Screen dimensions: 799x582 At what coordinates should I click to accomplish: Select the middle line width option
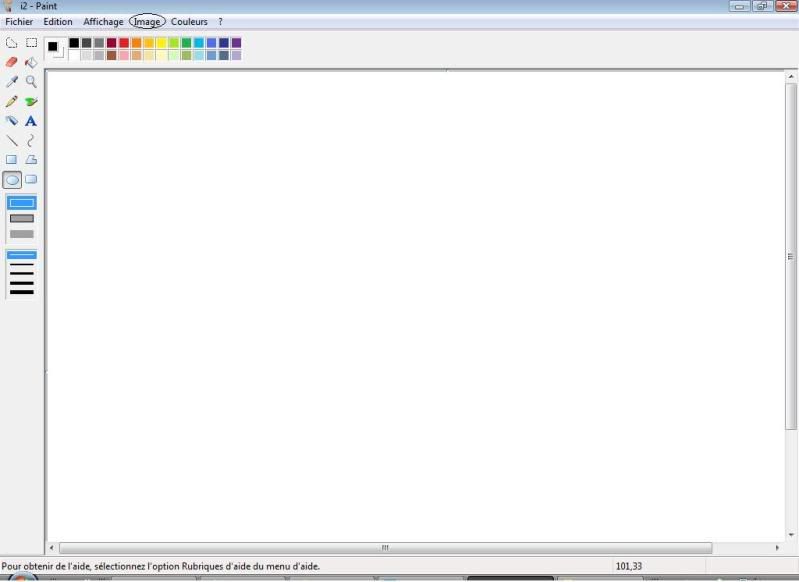click(21, 274)
